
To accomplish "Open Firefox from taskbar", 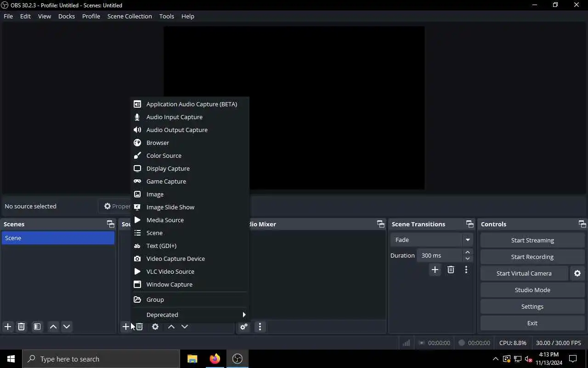I will point(215,359).
